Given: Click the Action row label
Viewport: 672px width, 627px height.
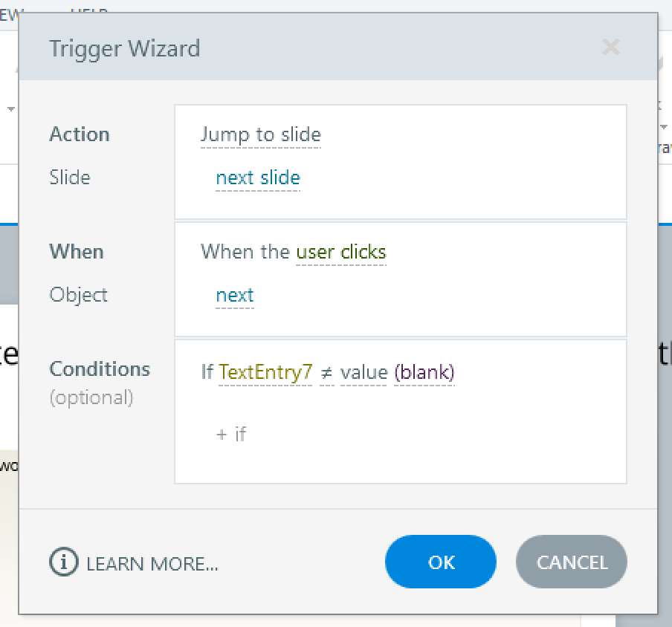Looking at the screenshot, I should (x=79, y=134).
